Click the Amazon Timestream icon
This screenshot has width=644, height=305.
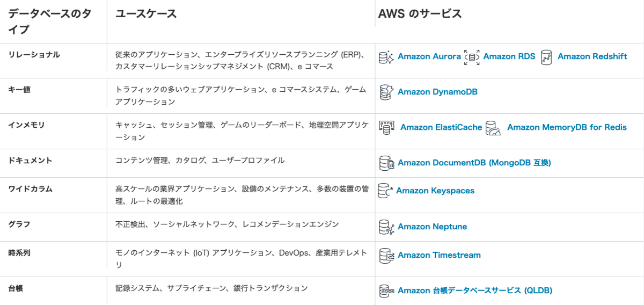[386, 255]
